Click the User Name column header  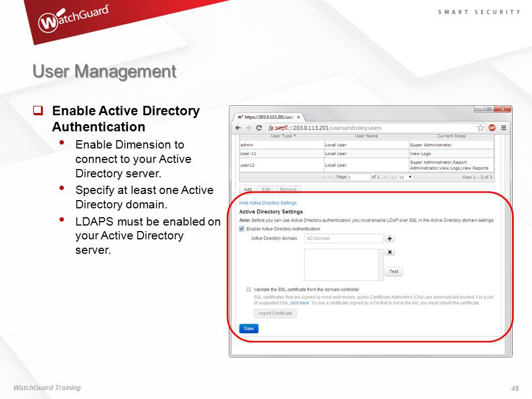[x=367, y=136]
